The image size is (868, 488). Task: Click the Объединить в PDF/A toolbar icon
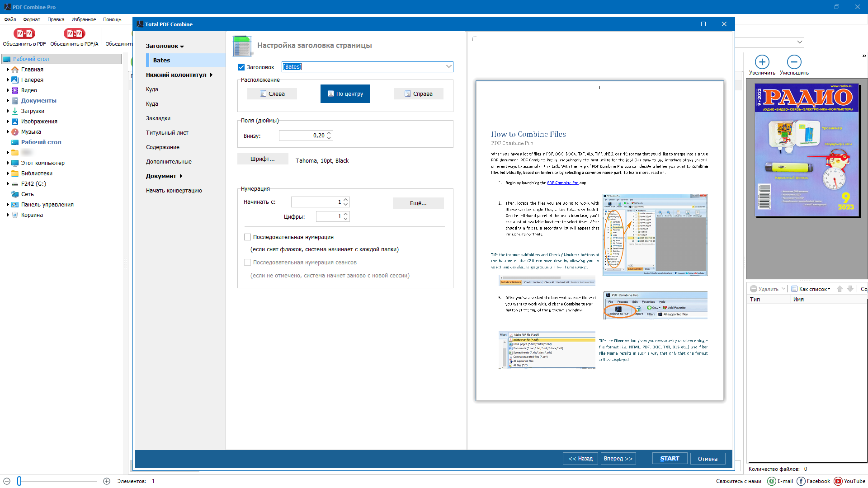click(74, 34)
